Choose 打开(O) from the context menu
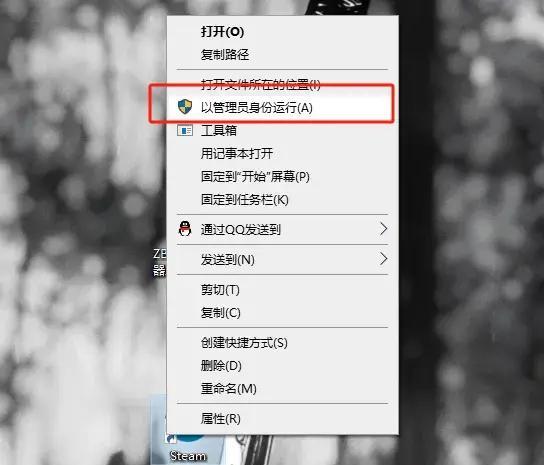Screen dimensions: 544x465 tap(282, 32)
